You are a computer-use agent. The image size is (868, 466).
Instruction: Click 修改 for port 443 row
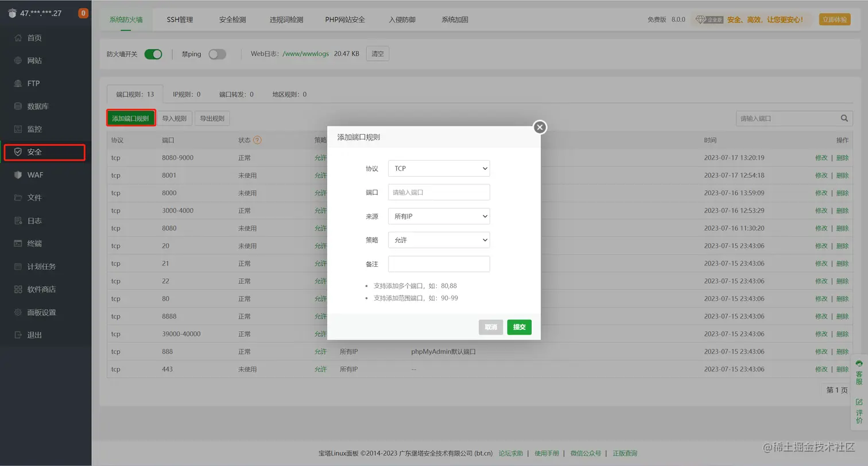821,370
